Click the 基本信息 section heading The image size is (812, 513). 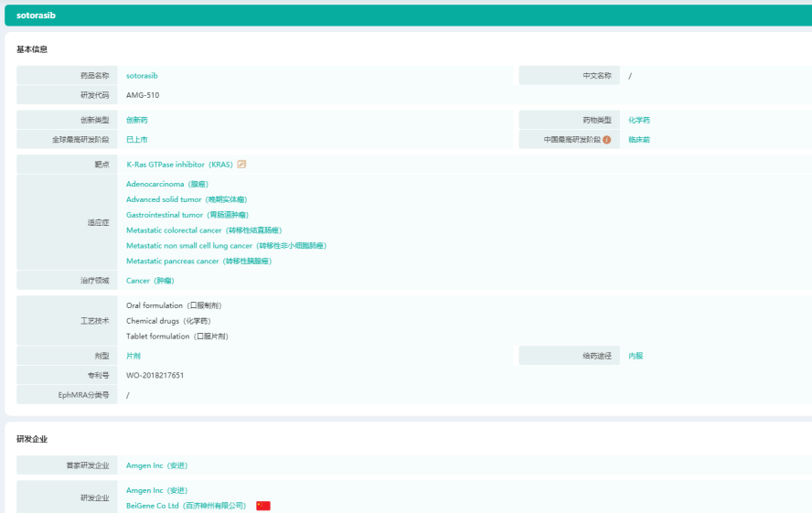click(x=32, y=49)
